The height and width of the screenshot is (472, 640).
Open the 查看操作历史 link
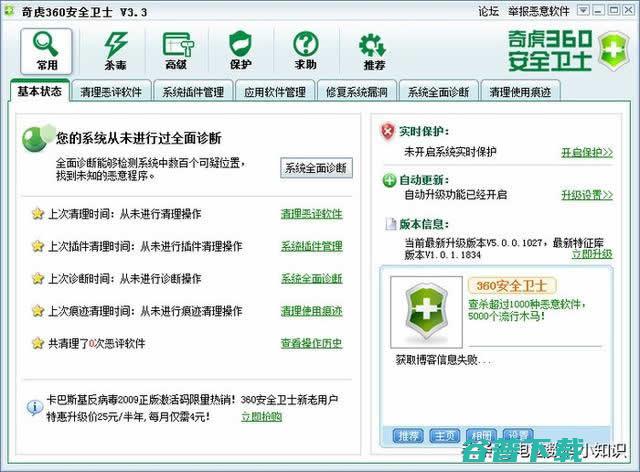click(x=311, y=343)
